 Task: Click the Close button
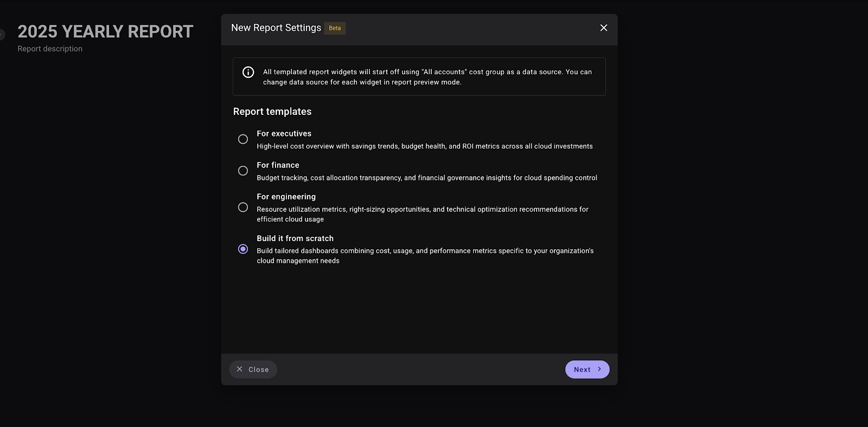(x=253, y=369)
